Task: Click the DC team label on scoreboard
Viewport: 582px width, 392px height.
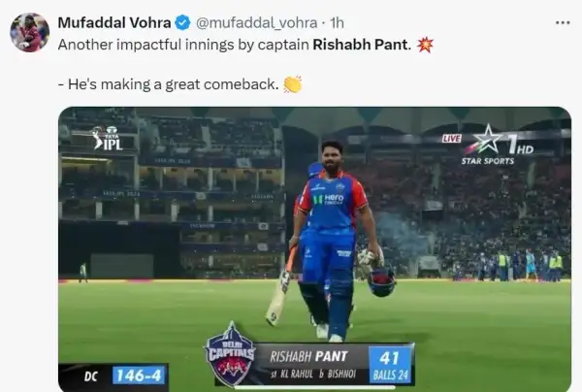Action: (x=90, y=376)
